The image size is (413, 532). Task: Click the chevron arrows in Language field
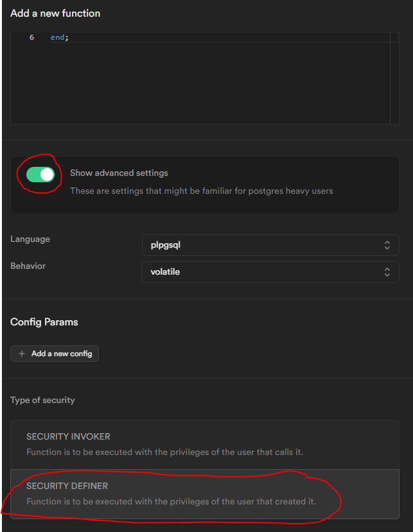(x=387, y=245)
